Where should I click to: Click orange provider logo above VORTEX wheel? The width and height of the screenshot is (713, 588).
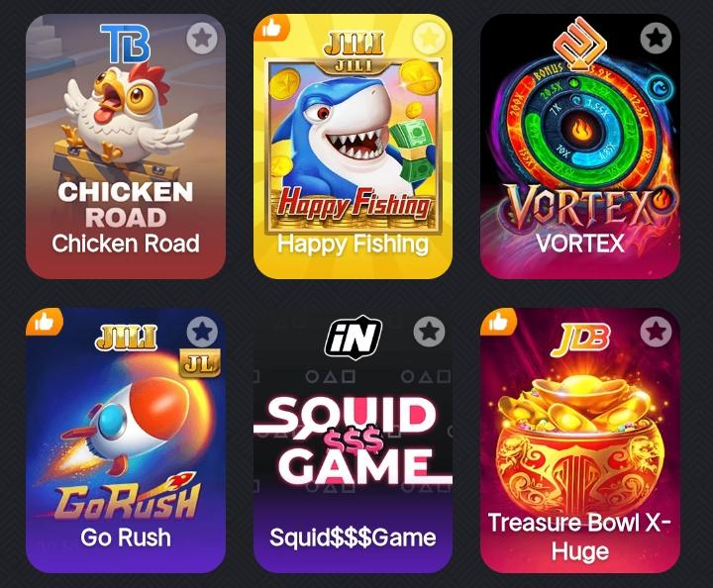coord(579,45)
